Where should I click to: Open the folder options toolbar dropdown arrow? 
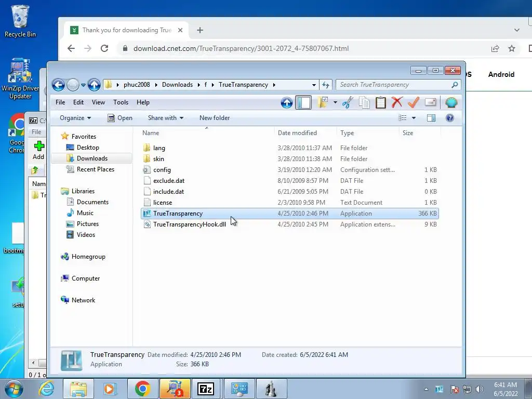tap(335, 102)
